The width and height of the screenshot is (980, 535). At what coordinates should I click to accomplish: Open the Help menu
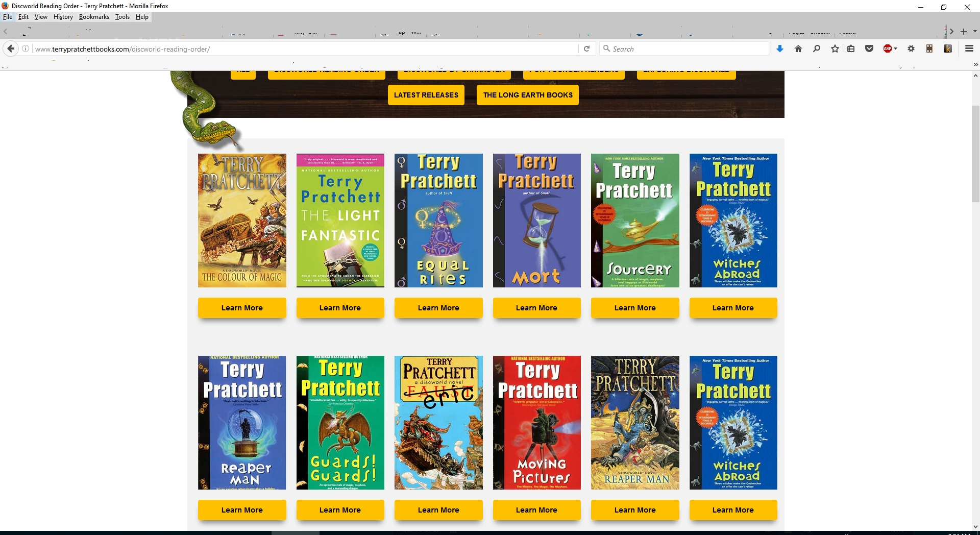click(x=142, y=17)
